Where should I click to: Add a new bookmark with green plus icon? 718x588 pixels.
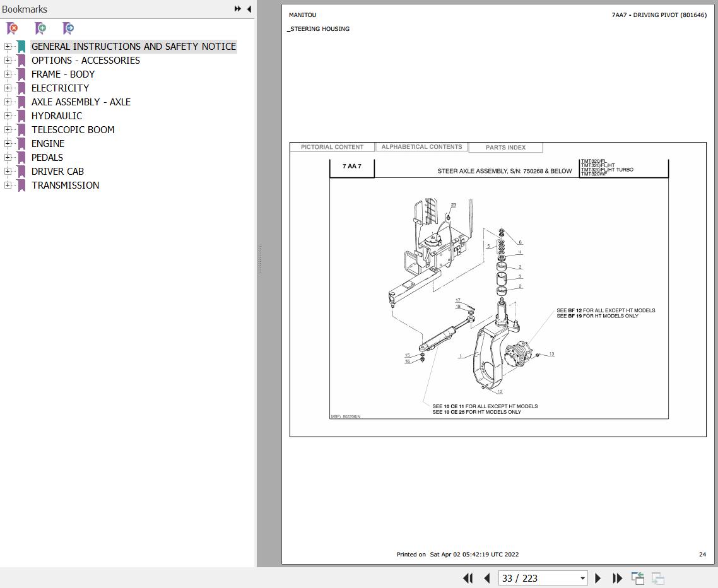click(x=40, y=28)
